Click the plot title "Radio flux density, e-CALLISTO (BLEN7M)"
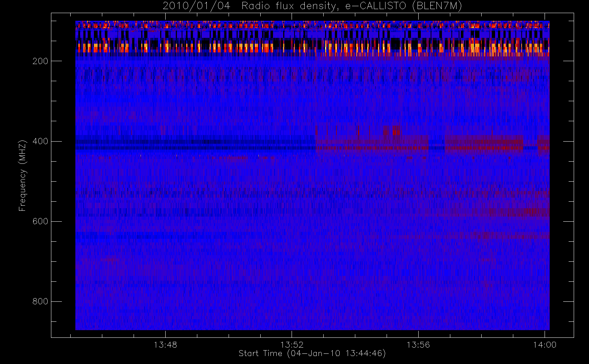This screenshot has height=364, width=589. coord(352,6)
